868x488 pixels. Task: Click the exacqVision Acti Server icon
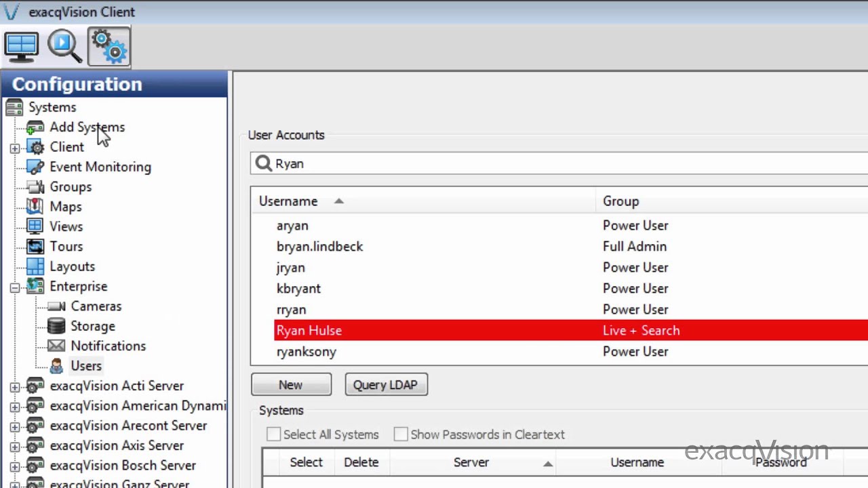click(35, 386)
